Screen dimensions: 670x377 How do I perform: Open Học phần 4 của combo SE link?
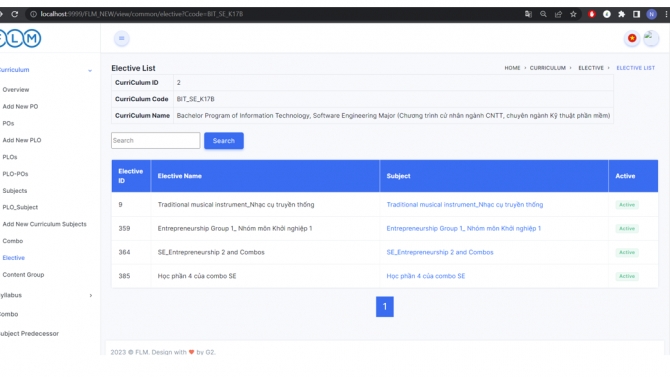[426, 276]
